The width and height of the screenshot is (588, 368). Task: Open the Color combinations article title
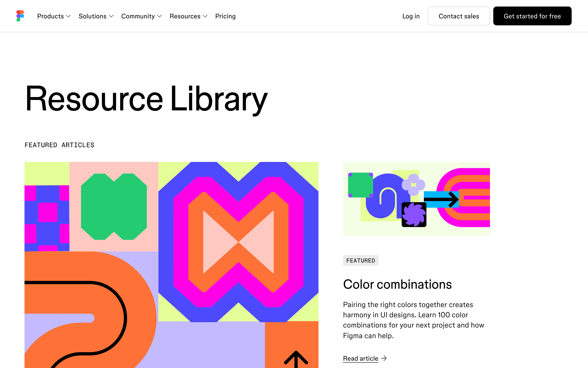(x=397, y=284)
